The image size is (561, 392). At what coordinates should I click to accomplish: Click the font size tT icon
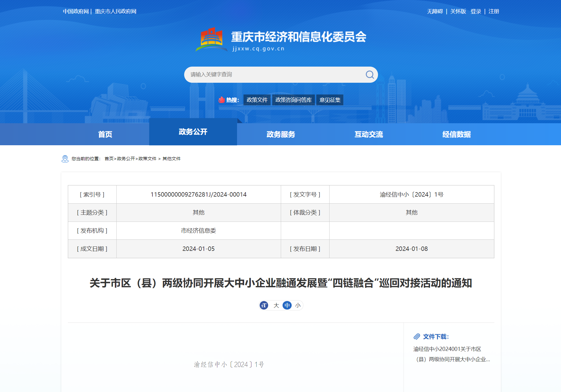264,305
